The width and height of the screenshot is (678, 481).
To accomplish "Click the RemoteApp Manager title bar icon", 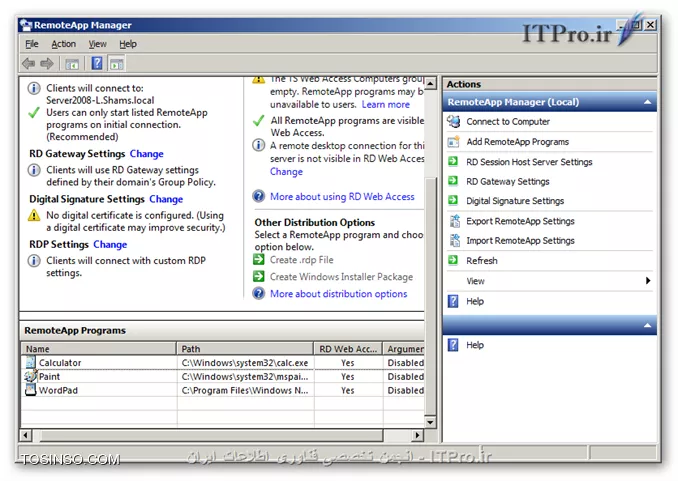I will 26,25.
